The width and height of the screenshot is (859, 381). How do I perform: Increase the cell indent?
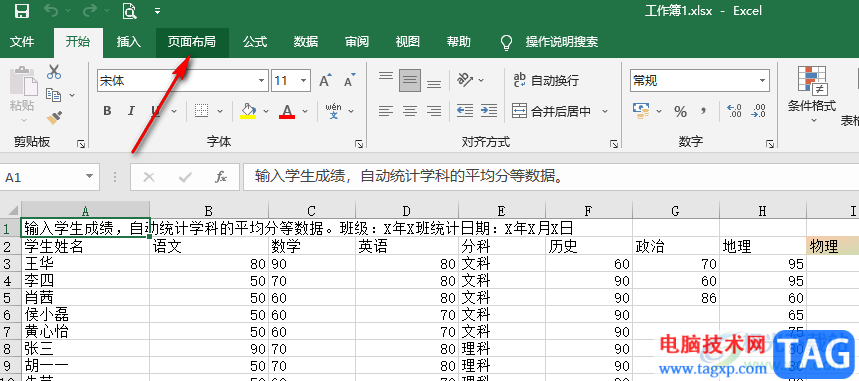pos(489,111)
